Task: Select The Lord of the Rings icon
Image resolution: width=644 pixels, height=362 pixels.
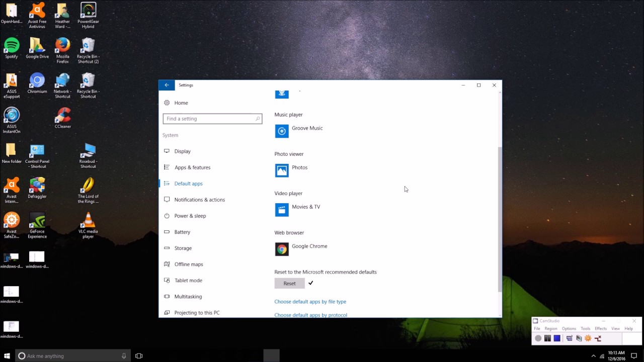Action: [x=88, y=191]
